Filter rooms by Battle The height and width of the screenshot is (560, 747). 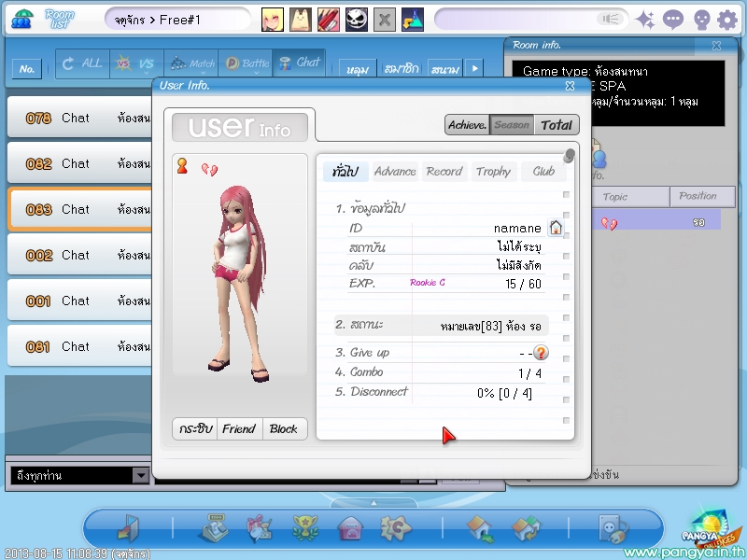[x=246, y=63]
